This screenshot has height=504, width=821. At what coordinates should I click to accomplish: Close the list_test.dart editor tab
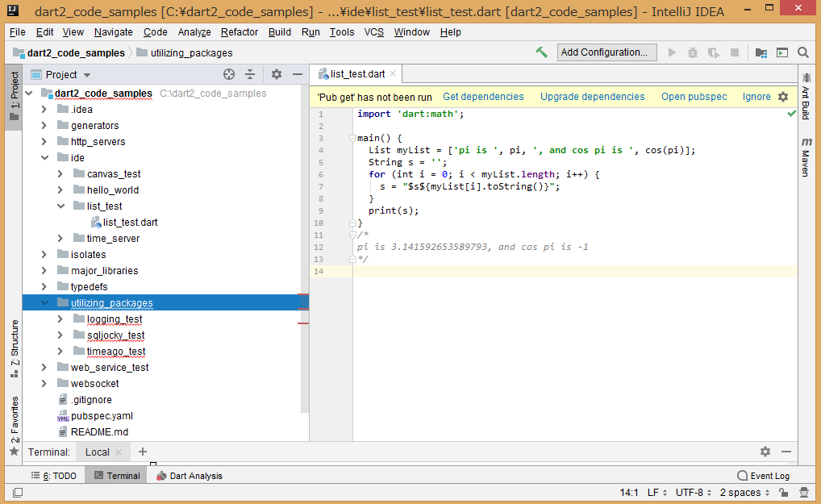(393, 74)
